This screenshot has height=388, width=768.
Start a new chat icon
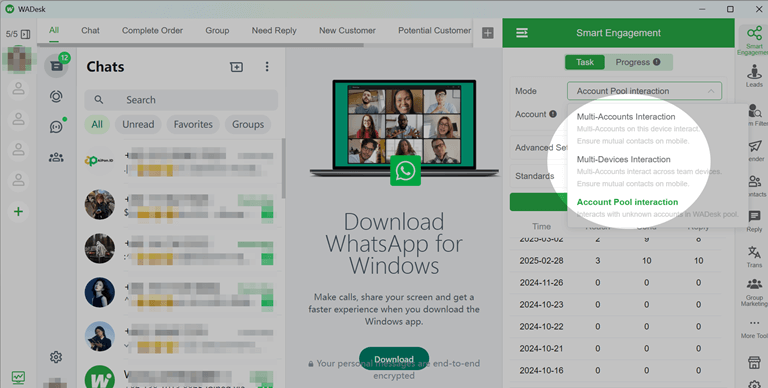(237, 67)
